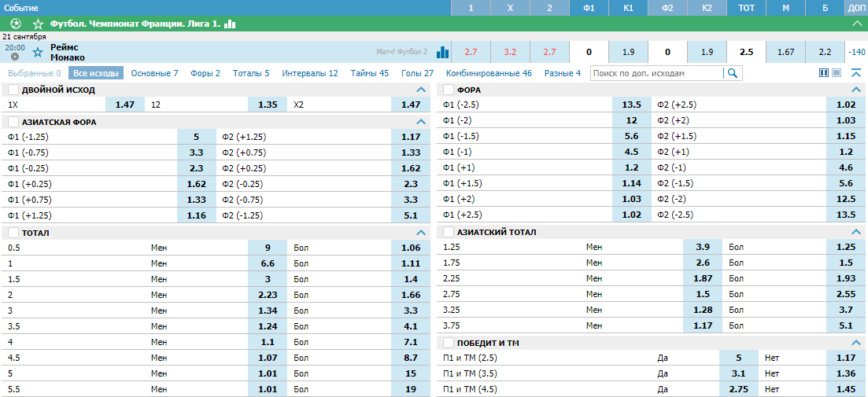Collapse the Победит и ТМ section
Image resolution: width=868 pixels, height=397 pixels.
(x=856, y=343)
